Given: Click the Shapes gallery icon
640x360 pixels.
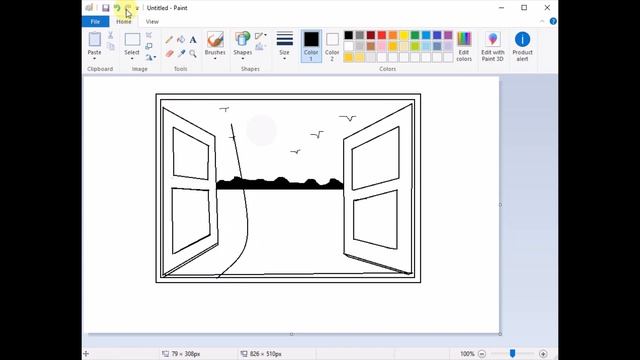Looking at the screenshot, I should [242, 39].
